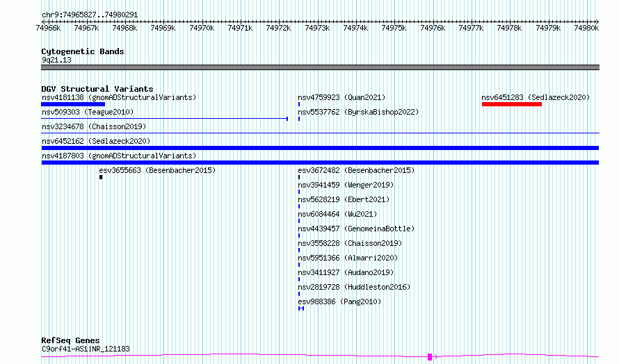Click the nsv6452162 (Sedlazeck2020) label
Image resolution: width=619 pixels, height=364 pixels.
96,141
